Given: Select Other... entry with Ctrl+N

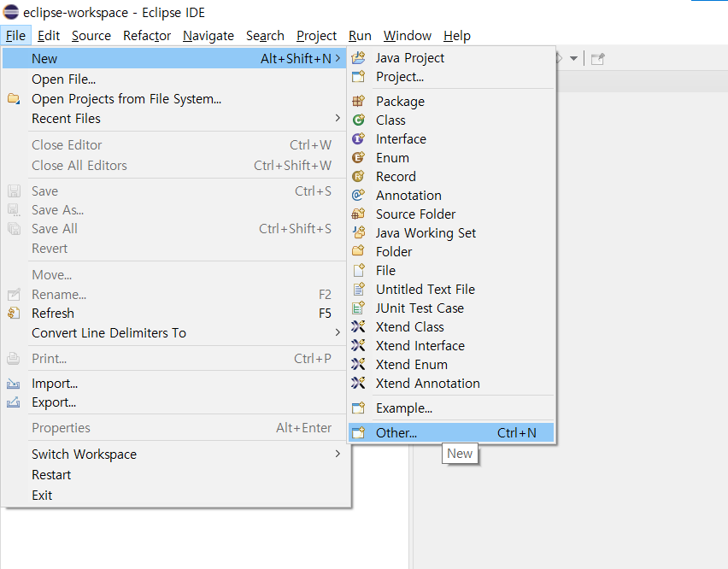Looking at the screenshot, I should [x=451, y=432].
